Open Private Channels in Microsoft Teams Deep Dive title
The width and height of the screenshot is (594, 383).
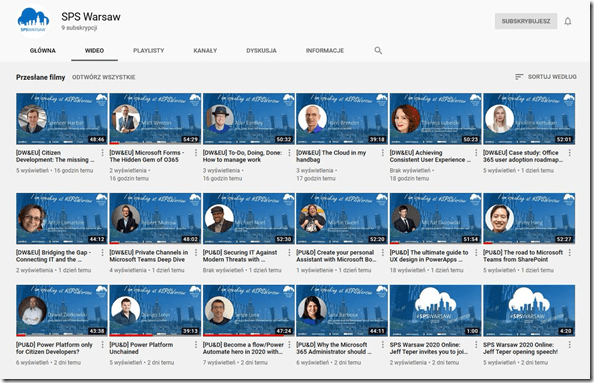click(x=149, y=256)
